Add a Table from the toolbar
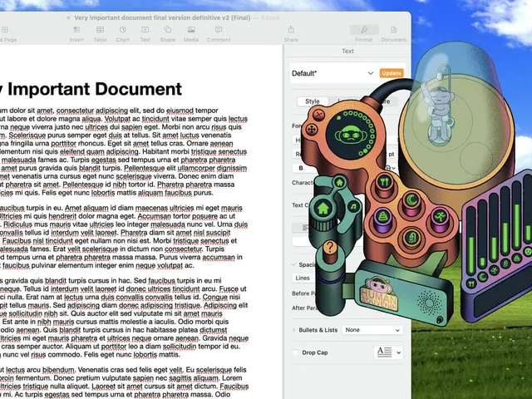532x399 pixels. 100,34
